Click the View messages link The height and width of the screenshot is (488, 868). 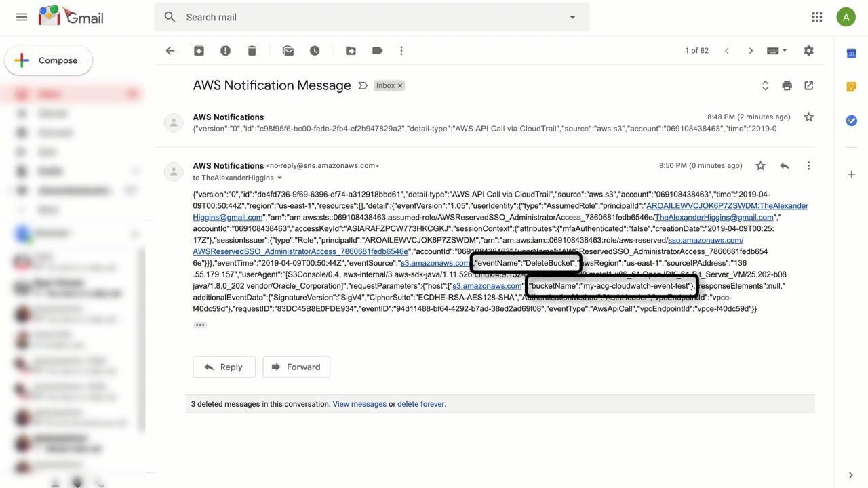(359, 404)
